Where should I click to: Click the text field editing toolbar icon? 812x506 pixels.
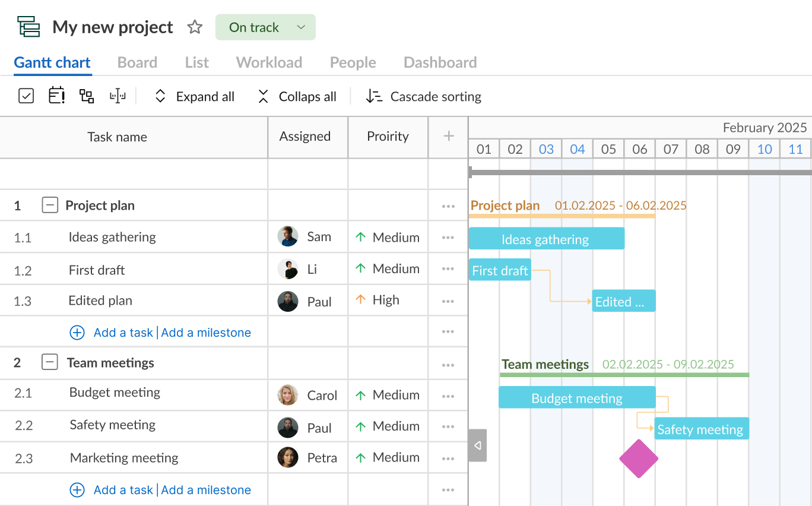pyautogui.click(x=118, y=96)
